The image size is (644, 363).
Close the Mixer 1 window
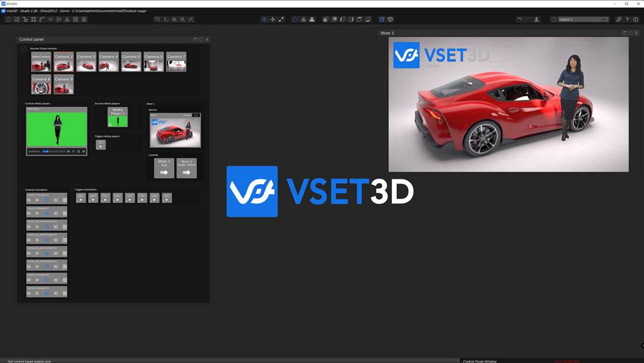pyautogui.click(x=636, y=33)
